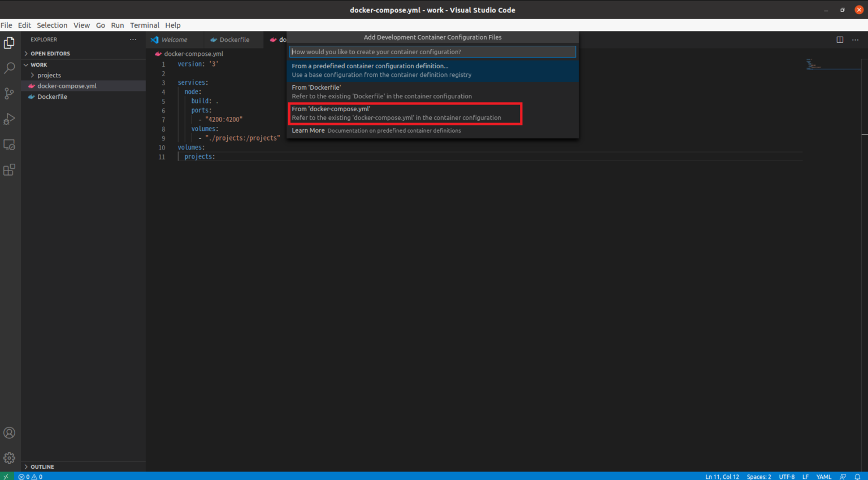Open the Remote Explorer view
The image size is (868, 480).
[9, 145]
